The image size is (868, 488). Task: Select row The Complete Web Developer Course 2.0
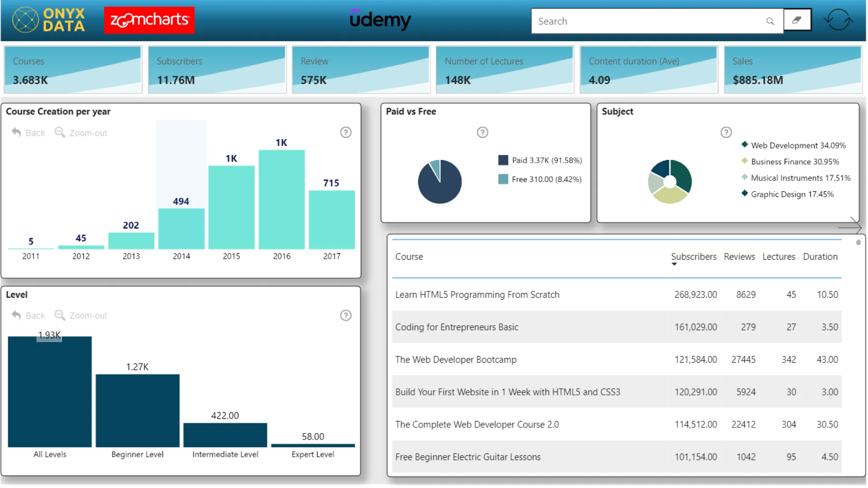pos(617,425)
